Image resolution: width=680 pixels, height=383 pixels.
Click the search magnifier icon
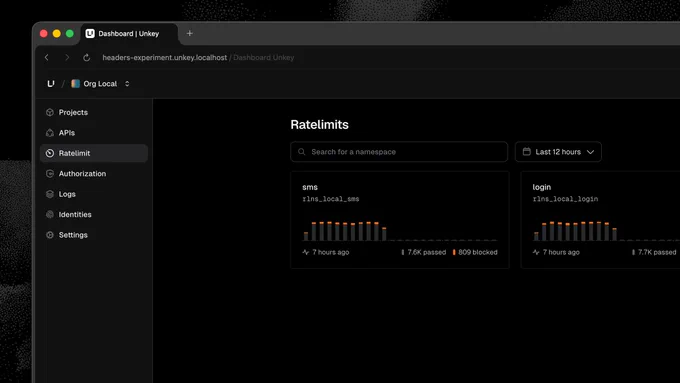[301, 152]
